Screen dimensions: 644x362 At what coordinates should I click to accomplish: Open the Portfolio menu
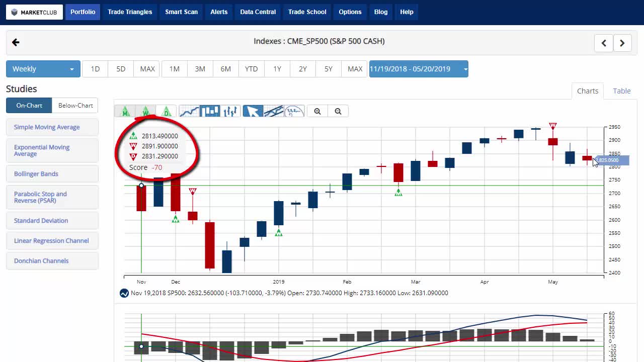83,12
